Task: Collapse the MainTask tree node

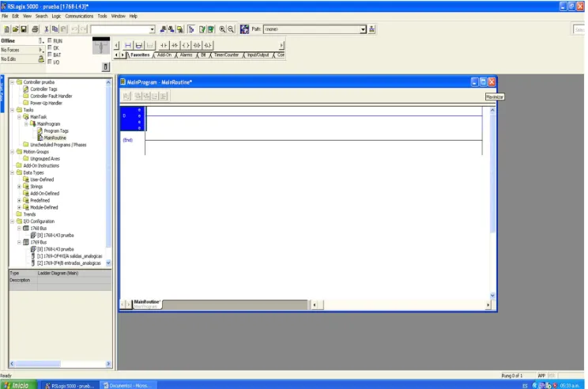Action: pos(19,117)
